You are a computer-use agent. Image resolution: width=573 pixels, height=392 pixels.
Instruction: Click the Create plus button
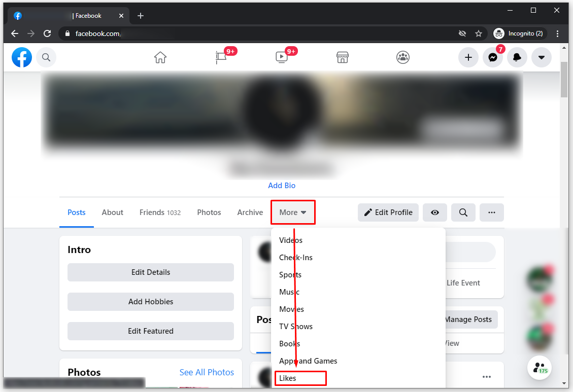click(x=468, y=57)
